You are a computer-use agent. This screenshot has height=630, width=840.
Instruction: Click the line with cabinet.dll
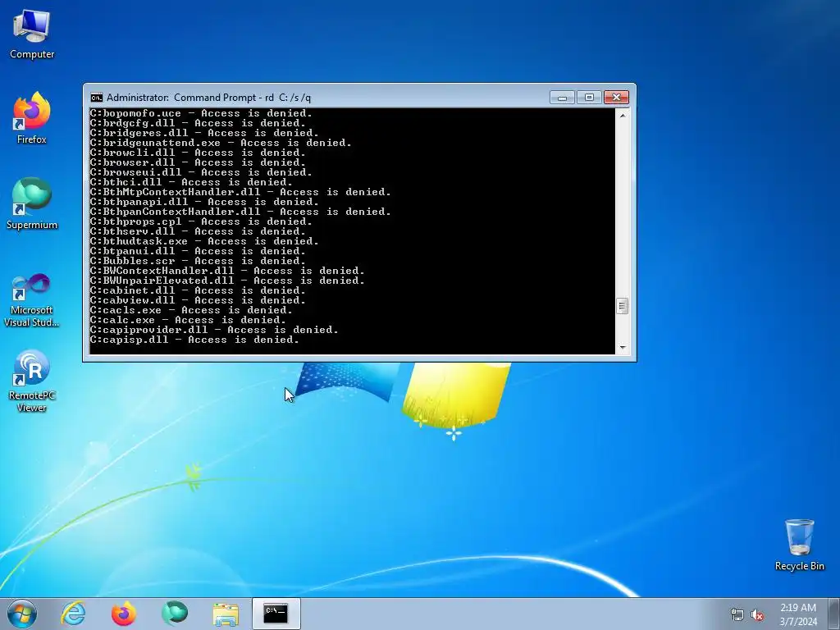click(x=197, y=290)
